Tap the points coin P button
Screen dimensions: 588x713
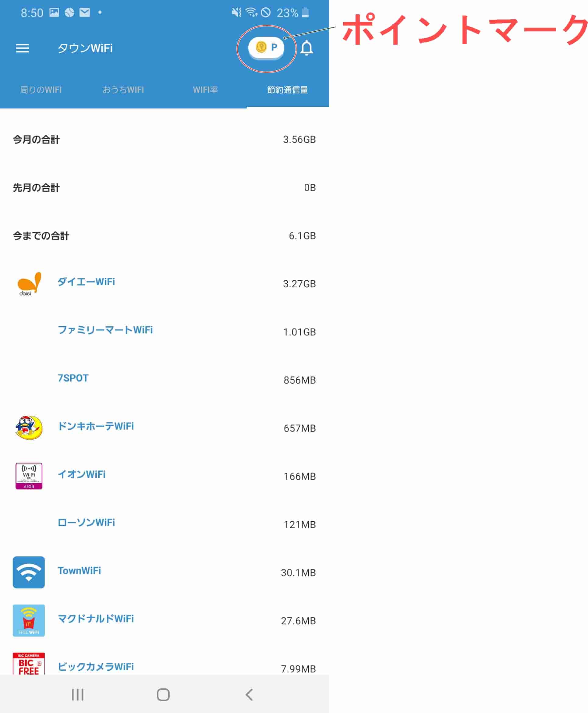(266, 48)
